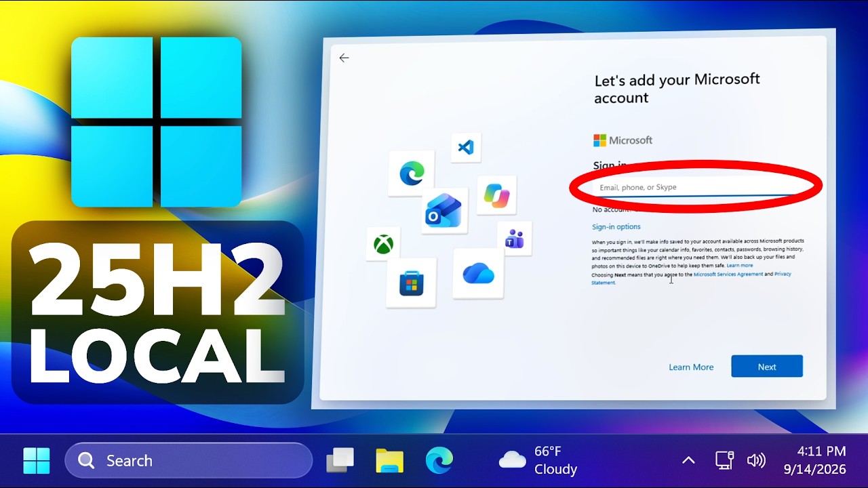Click the "Let's add your Microsoft account" heading
The image size is (868, 488).
pos(677,89)
